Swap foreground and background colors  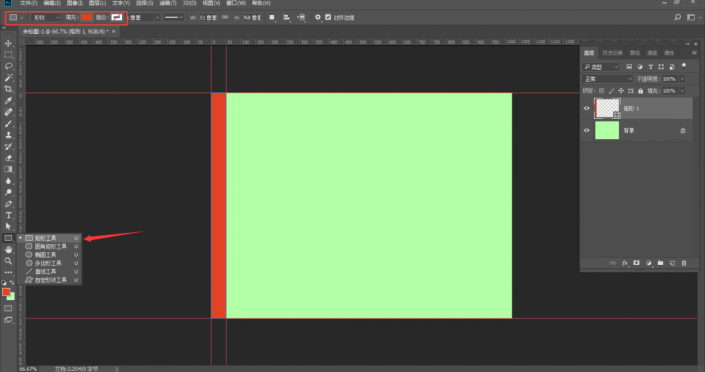point(12,282)
